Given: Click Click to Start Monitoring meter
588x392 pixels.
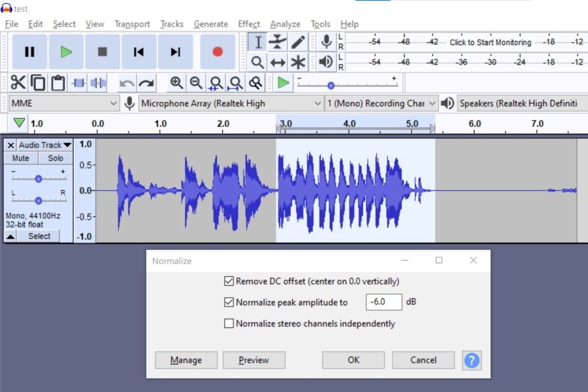Looking at the screenshot, I should (491, 42).
